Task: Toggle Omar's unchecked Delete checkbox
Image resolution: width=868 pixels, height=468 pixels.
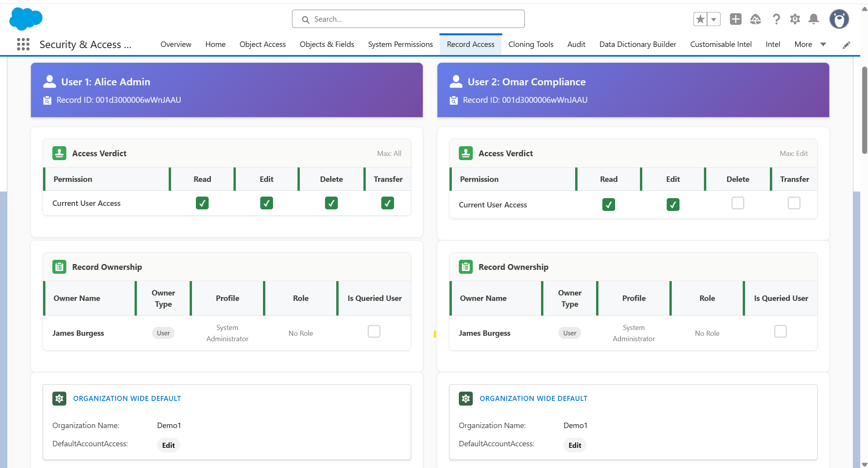Action: (738, 203)
